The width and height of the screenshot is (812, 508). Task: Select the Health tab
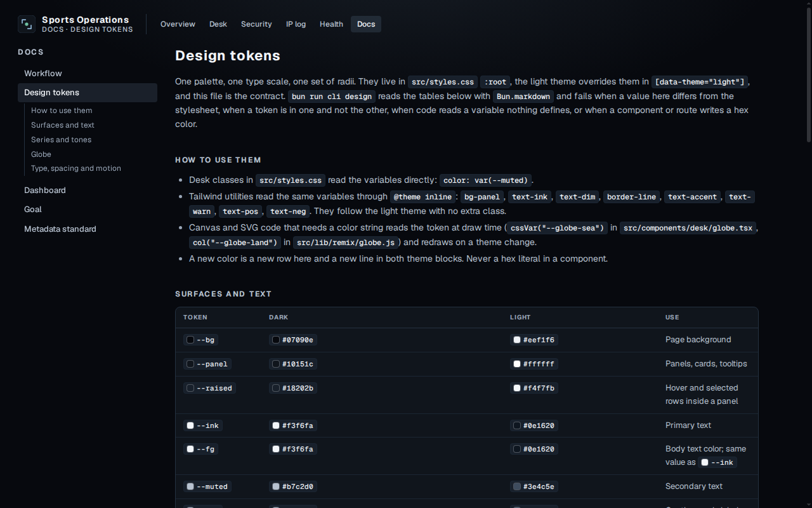click(331, 24)
